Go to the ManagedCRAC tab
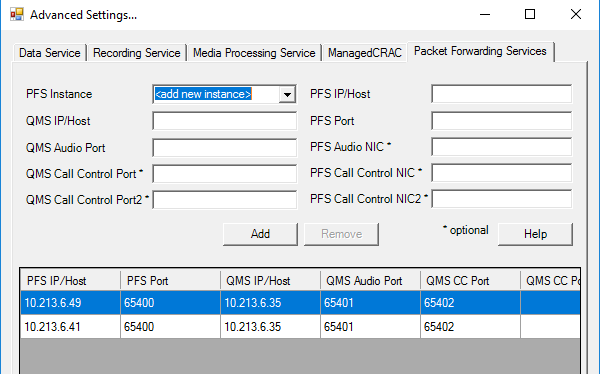The image size is (600, 374). click(x=365, y=53)
